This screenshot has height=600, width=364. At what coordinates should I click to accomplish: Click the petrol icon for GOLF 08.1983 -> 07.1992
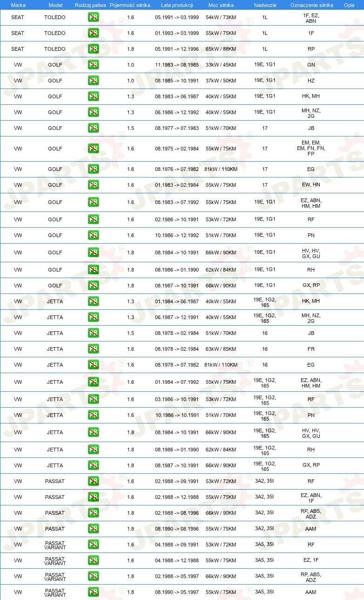[93, 202]
